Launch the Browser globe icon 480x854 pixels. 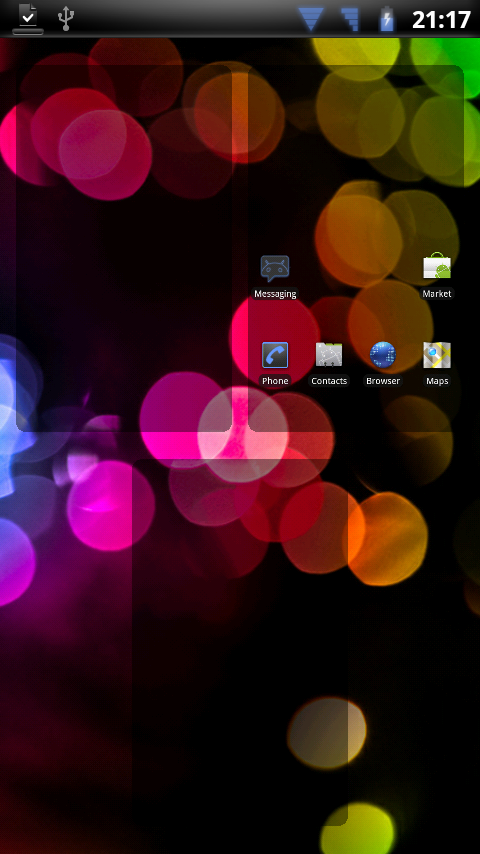pyautogui.click(x=382, y=355)
